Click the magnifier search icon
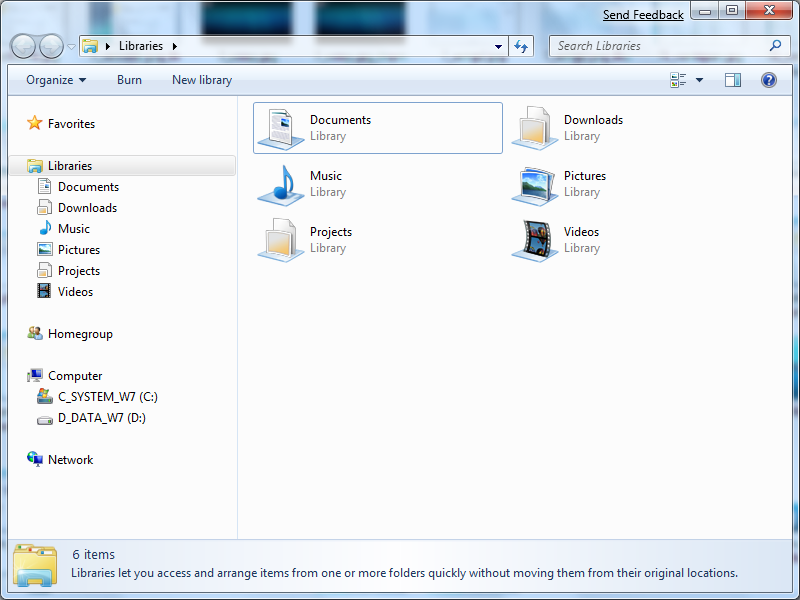This screenshot has height=600, width=800. tap(776, 45)
